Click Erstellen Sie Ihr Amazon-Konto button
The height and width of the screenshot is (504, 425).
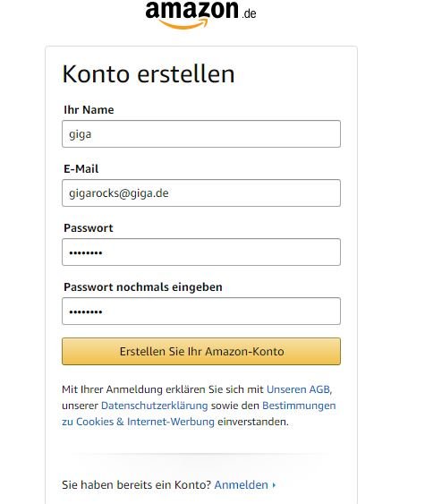tap(201, 351)
